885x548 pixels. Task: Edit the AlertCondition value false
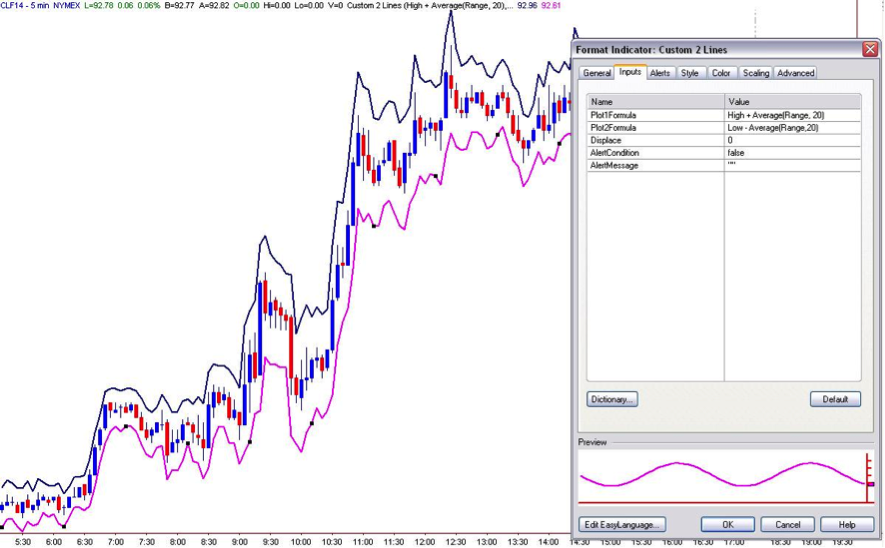pyautogui.click(x=793, y=153)
